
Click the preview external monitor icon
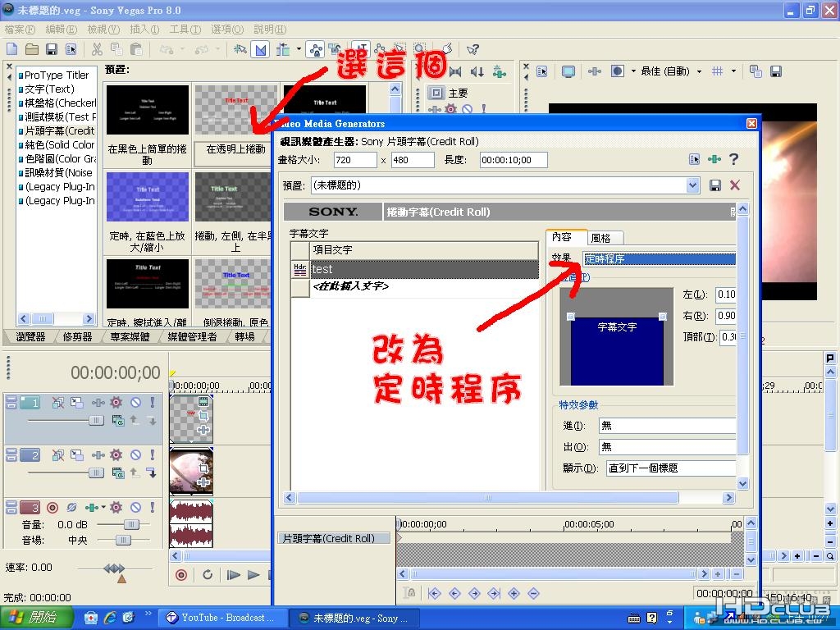pos(568,71)
